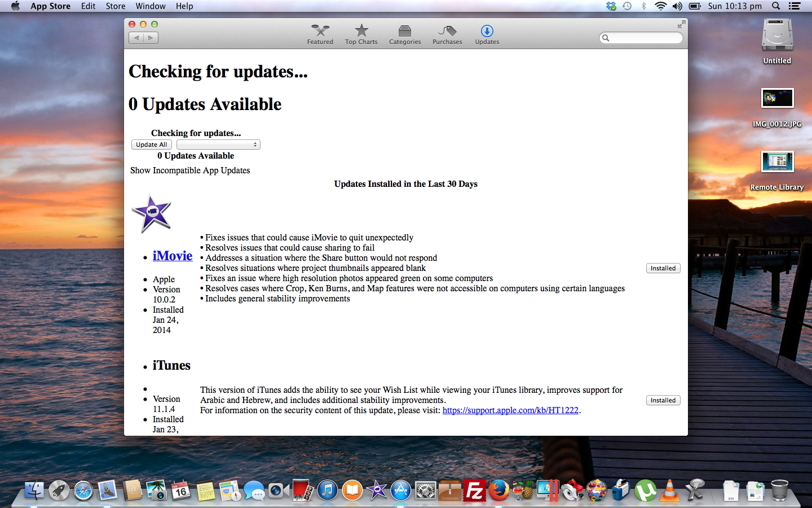The image size is (812, 508).
Task: Open Contacts from the Dock
Action: click(133, 490)
